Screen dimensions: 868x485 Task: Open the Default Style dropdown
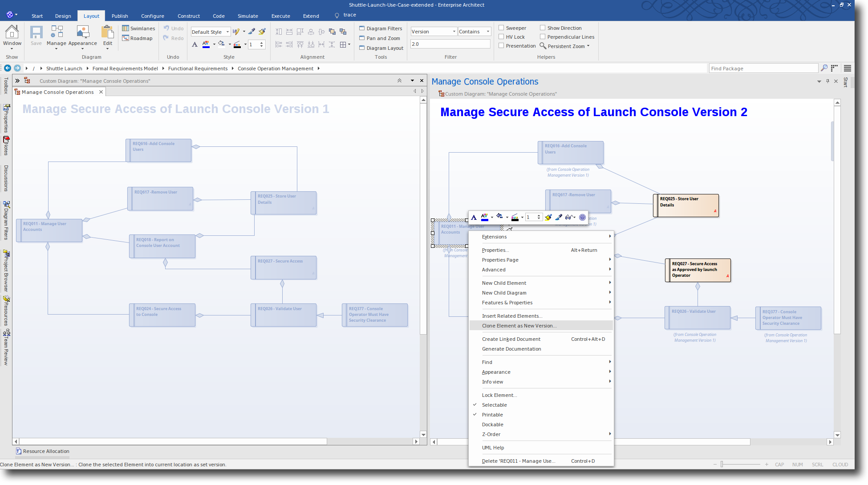227,32
